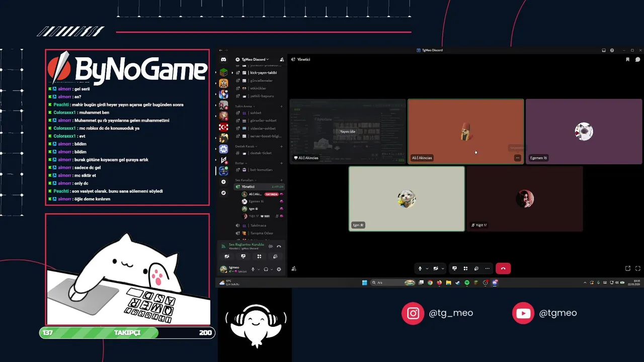Share screen from the voice panel
644x362 pixels.
coord(243,256)
